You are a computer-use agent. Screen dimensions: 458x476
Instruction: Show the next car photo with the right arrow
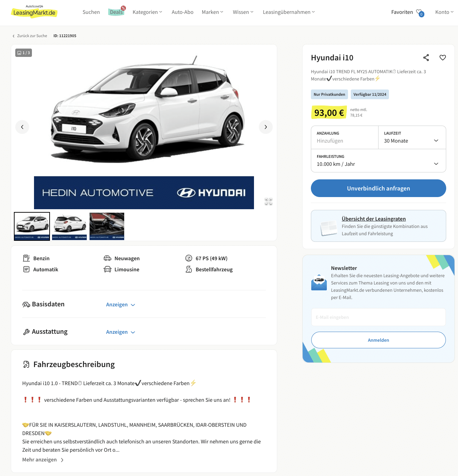point(266,127)
